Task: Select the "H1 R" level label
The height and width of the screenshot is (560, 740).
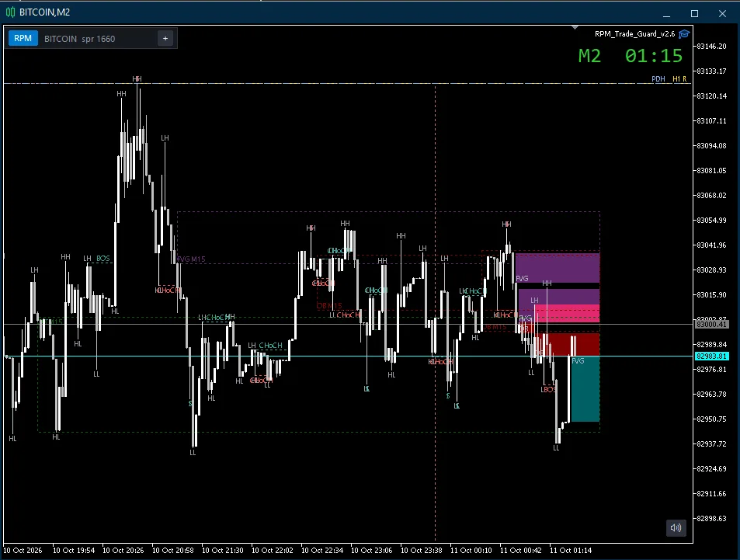Action: pos(679,79)
